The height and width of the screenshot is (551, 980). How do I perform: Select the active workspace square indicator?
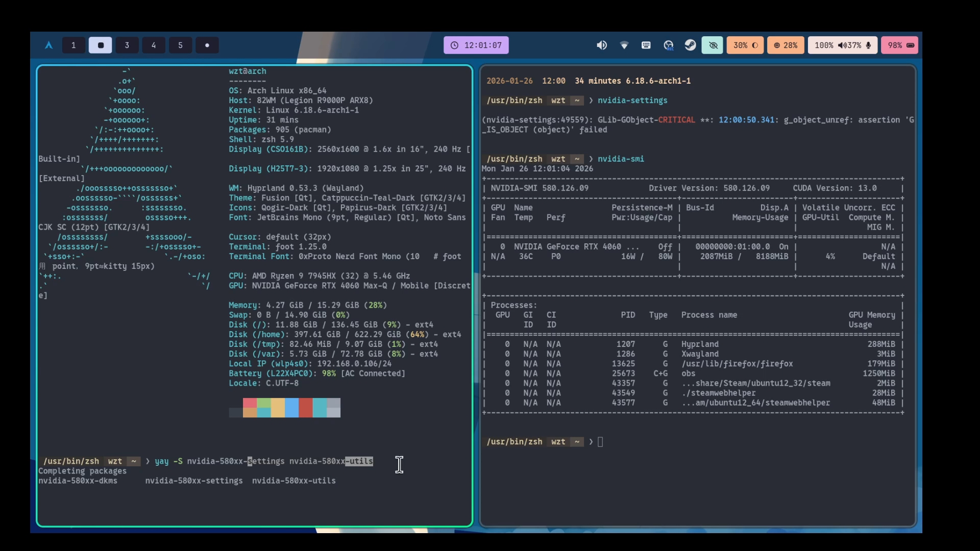click(x=101, y=45)
